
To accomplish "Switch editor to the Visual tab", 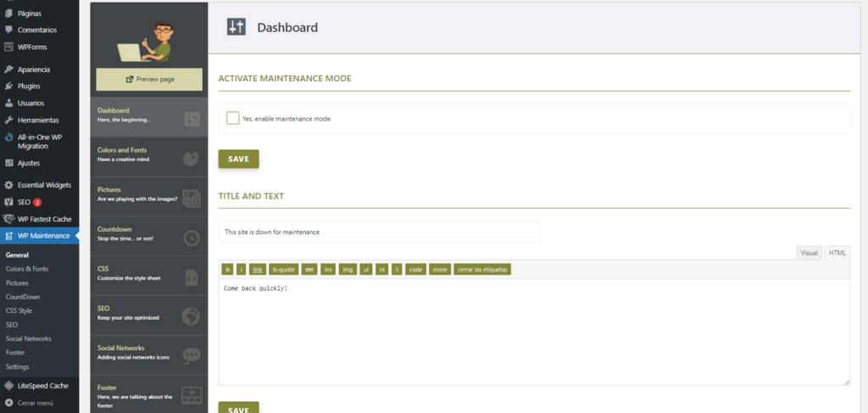I will 809,253.
